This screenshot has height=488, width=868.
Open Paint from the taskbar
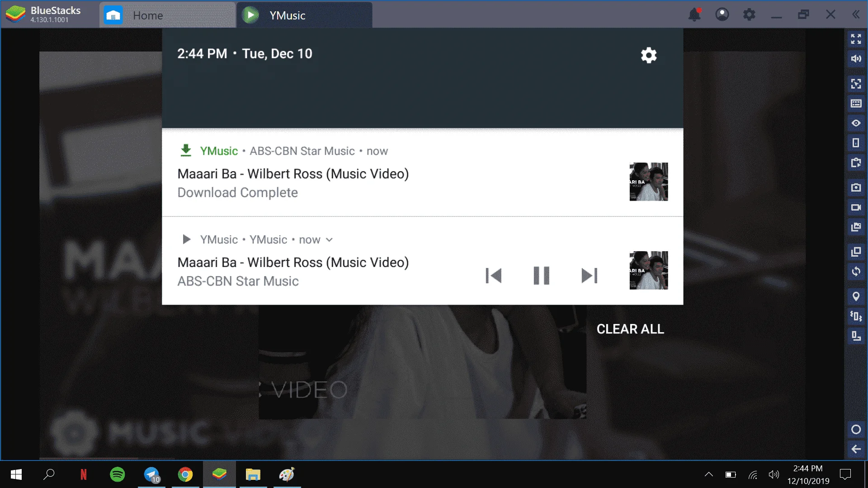point(287,474)
